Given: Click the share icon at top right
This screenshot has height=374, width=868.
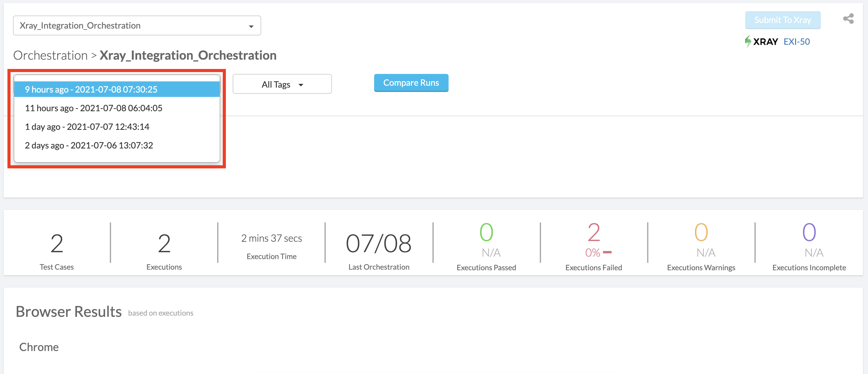Looking at the screenshot, I should point(848,19).
